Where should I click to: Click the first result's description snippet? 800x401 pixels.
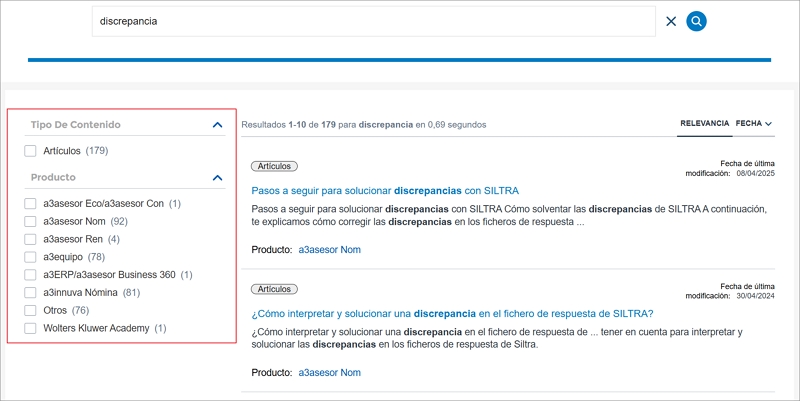tap(509, 215)
